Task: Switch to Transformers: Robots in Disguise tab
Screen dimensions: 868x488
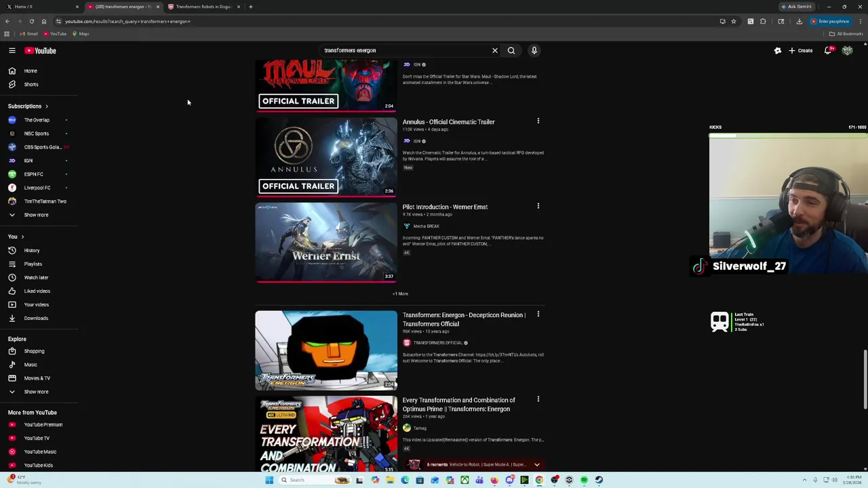Action: pyautogui.click(x=203, y=7)
